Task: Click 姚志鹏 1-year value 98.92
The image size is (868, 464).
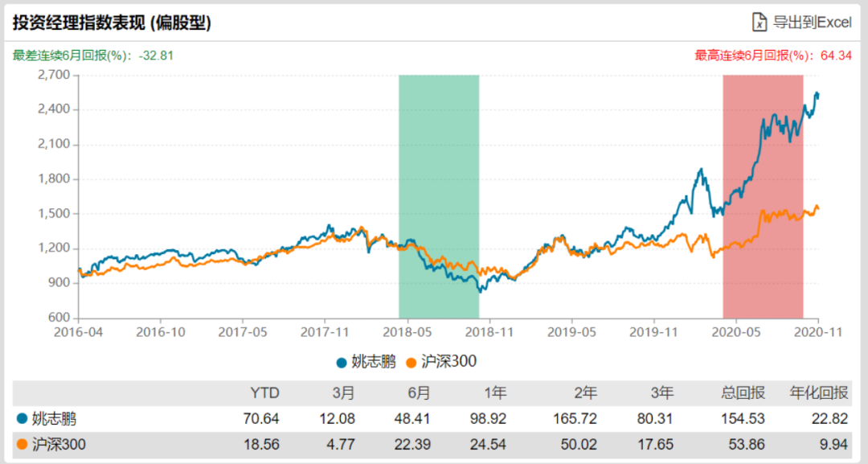Action: coord(489,419)
